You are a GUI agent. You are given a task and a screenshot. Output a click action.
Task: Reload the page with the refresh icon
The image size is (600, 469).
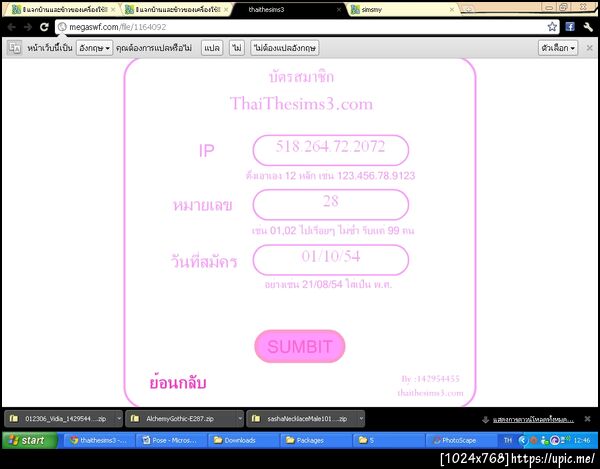pyautogui.click(x=44, y=27)
